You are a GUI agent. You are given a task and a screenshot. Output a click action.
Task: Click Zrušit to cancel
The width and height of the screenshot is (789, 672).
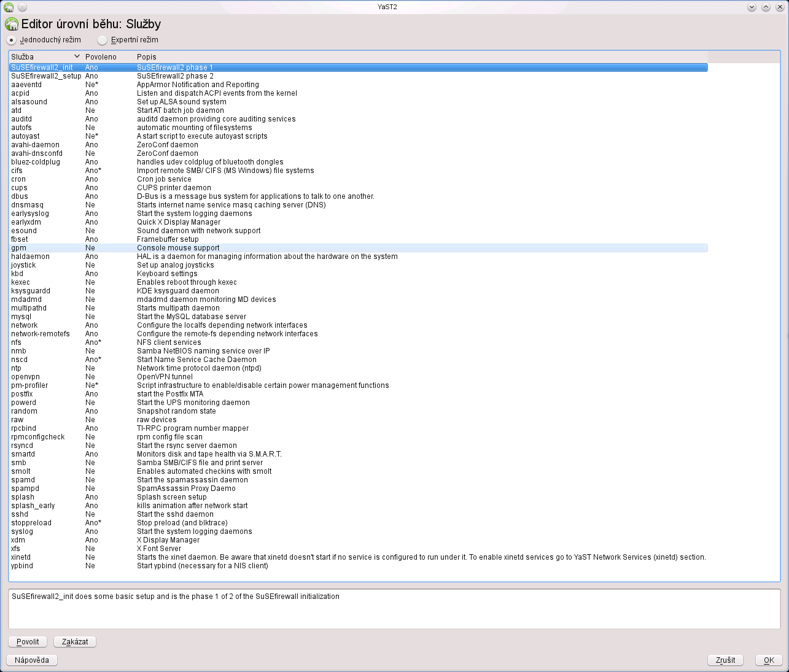click(x=725, y=660)
